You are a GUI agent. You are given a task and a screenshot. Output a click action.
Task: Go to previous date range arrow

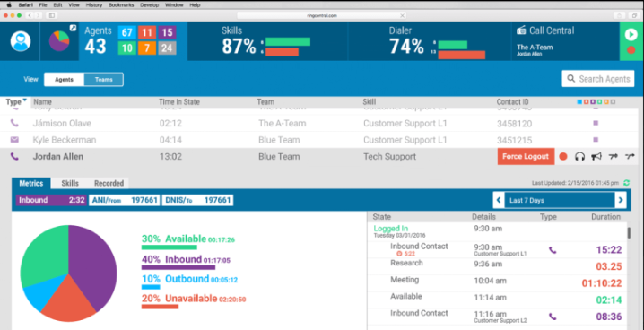tap(499, 200)
